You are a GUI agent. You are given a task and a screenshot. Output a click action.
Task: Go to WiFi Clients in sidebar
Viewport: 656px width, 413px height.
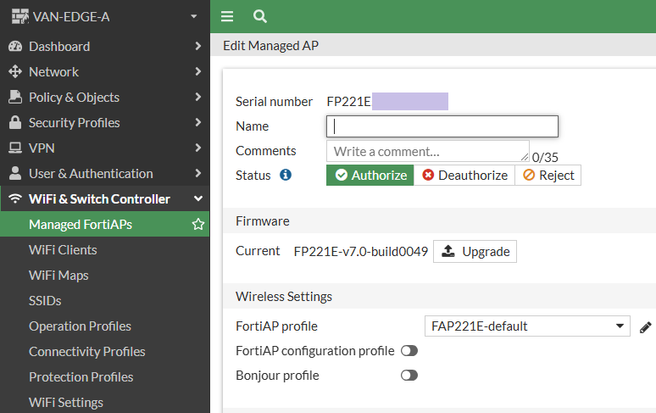click(63, 250)
